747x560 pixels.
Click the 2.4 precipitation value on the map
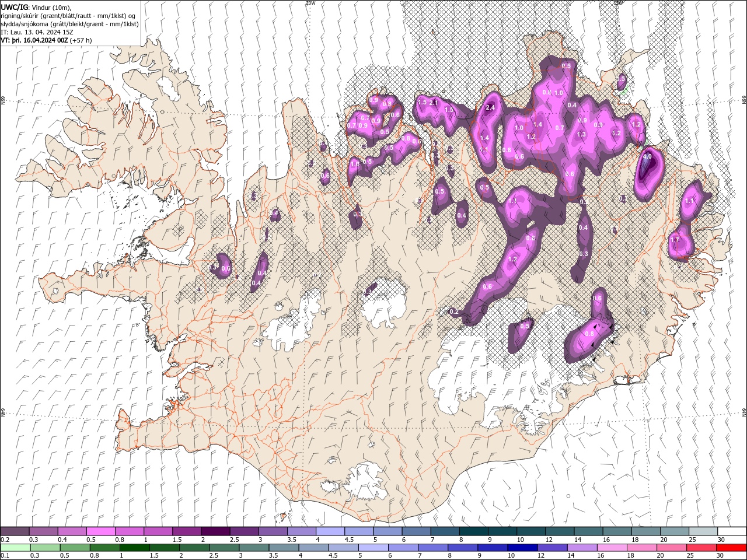[x=490, y=108]
